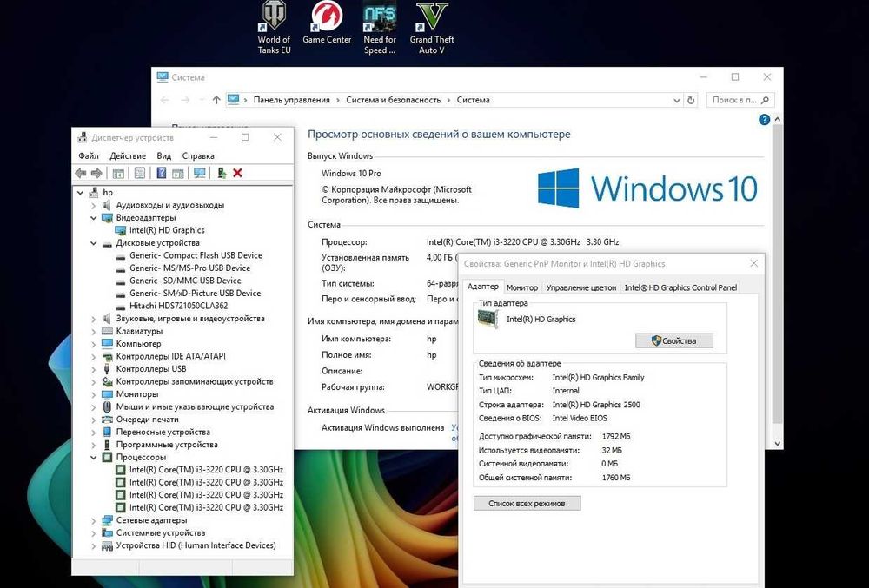Select Устройства HID (Human Interface Devices) node

pyautogui.click(x=196, y=545)
